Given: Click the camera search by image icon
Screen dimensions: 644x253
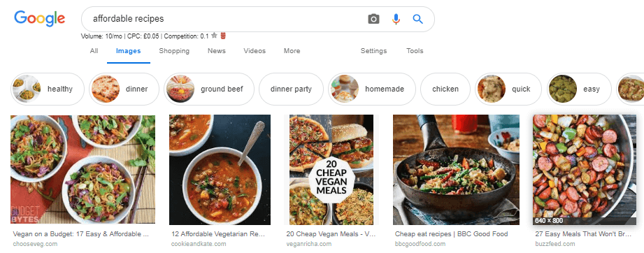Looking at the screenshot, I should [373, 19].
